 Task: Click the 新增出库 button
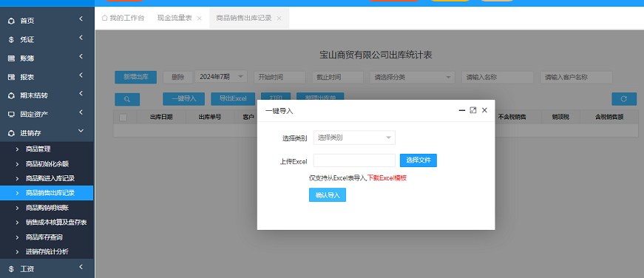pyautogui.click(x=135, y=77)
